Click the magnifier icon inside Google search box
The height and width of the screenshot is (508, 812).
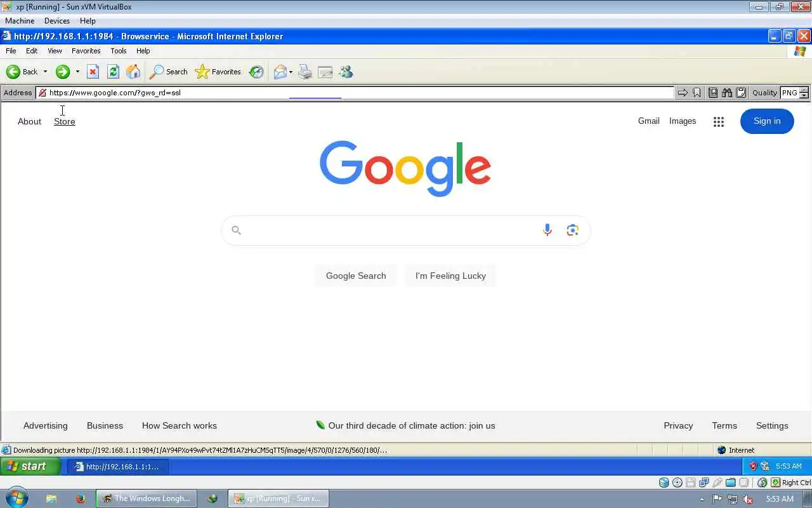[236, 231]
